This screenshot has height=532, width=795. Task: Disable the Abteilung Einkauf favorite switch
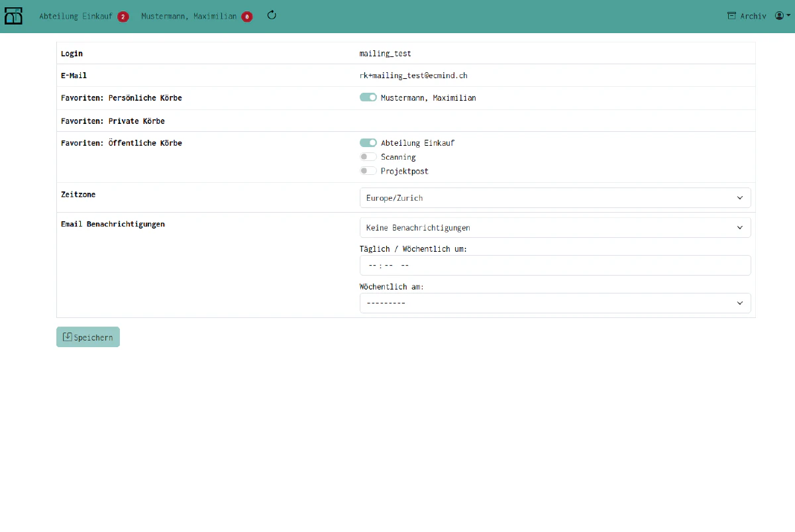point(368,142)
